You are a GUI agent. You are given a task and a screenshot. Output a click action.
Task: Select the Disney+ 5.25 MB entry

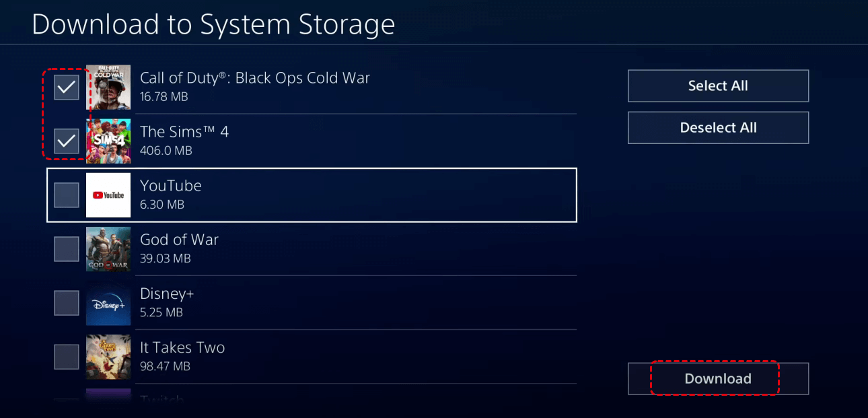[x=312, y=303]
